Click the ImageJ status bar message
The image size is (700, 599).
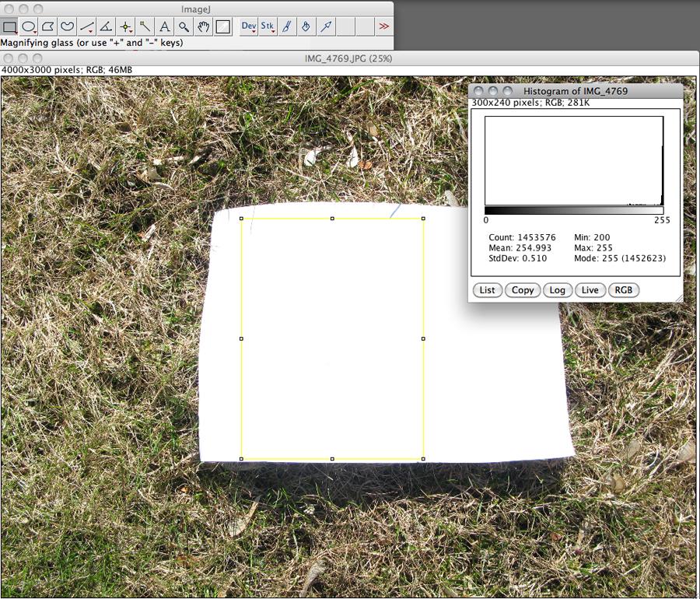pos(92,43)
